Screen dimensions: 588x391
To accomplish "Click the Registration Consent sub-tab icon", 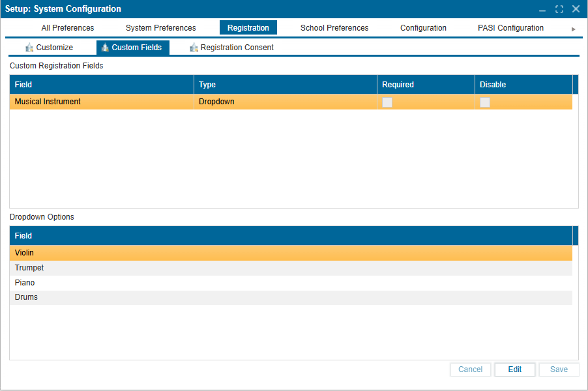I will point(194,47).
